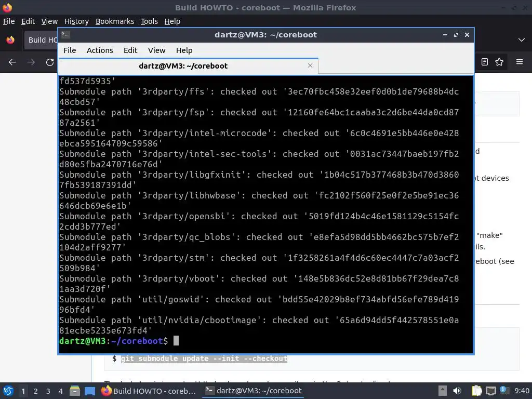Switch to Build HOWTO Firefox taskbar entry
Screen dimensions: 532x399
(149, 391)
